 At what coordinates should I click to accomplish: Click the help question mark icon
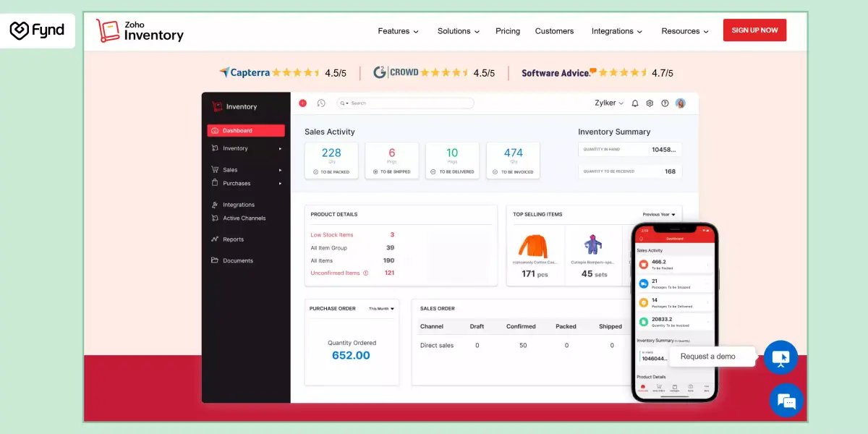(x=665, y=103)
